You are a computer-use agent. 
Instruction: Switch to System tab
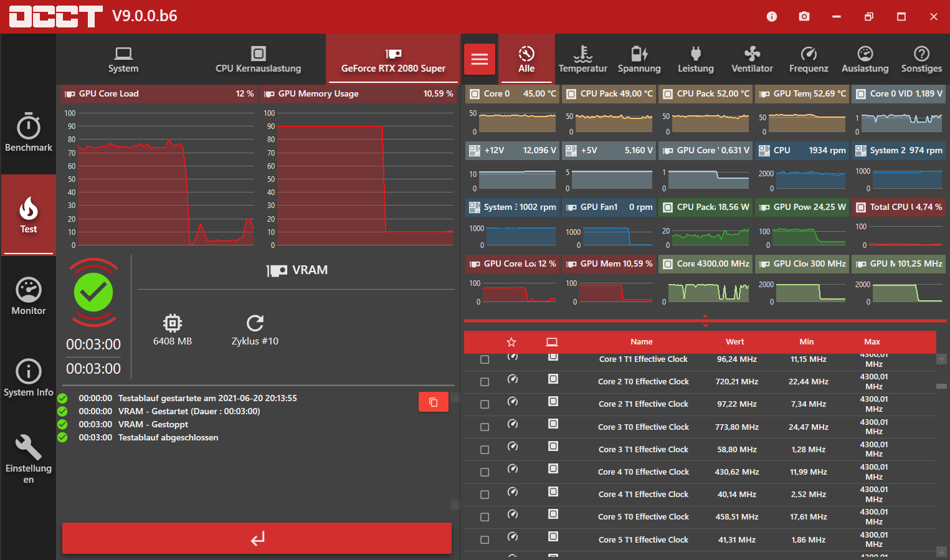(x=123, y=59)
